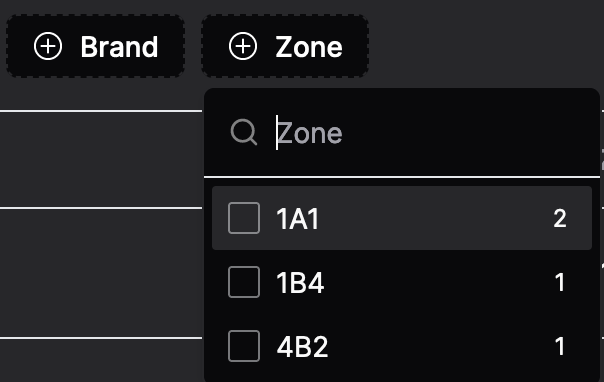Click the Zone placeholder text in search
Screen dimensions: 604x382
pos(309,134)
